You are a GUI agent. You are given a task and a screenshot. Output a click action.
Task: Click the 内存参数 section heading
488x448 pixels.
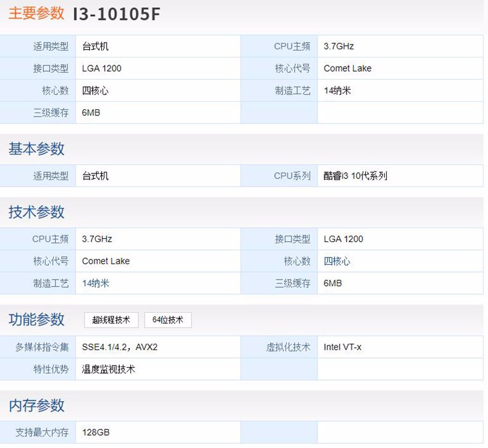click(x=36, y=405)
